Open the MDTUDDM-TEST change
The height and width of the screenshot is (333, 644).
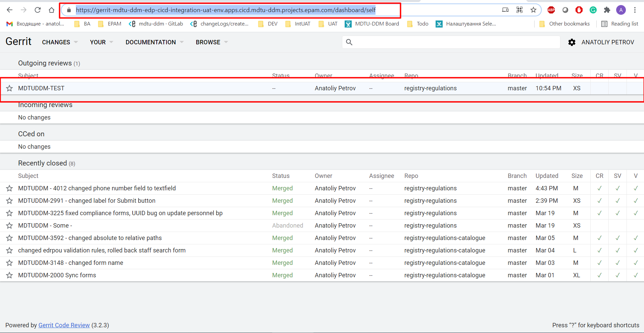(x=41, y=88)
